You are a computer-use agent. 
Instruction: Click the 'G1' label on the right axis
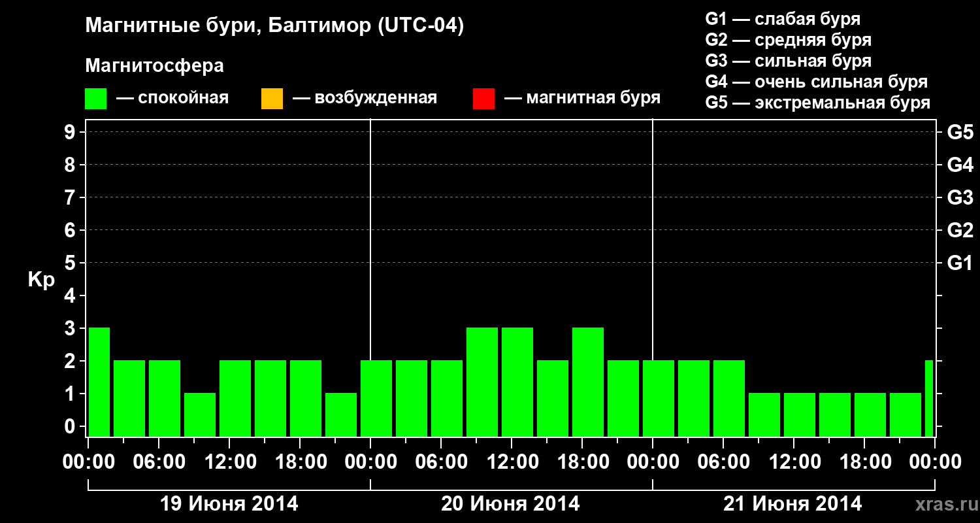point(960,263)
